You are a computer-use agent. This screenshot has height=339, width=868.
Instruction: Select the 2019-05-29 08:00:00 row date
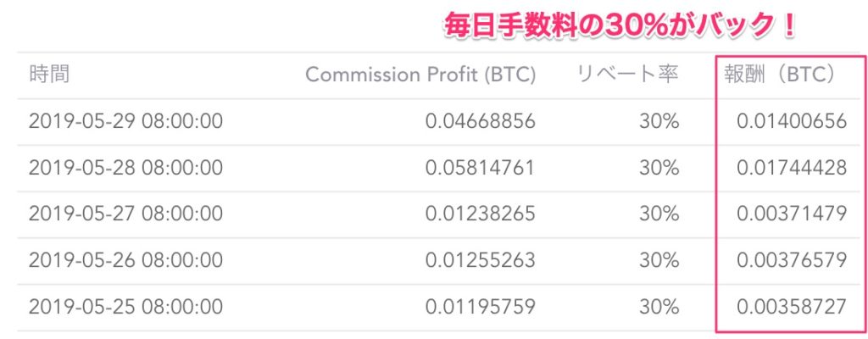pyautogui.click(x=125, y=121)
